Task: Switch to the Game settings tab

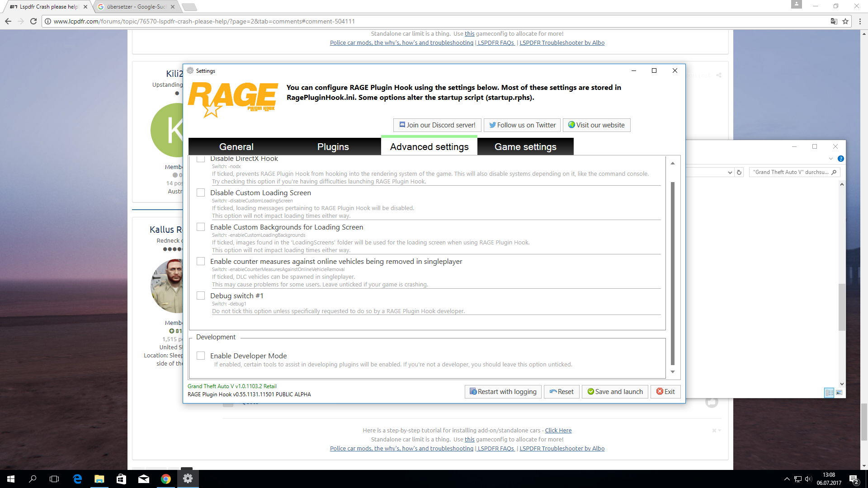Action: (525, 147)
